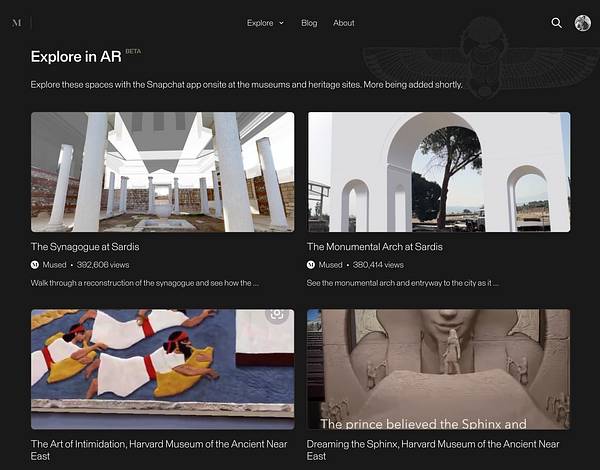Click 'Explore these spaces with the Snapchat app' text
600x470 pixels.
coord(246,85)
